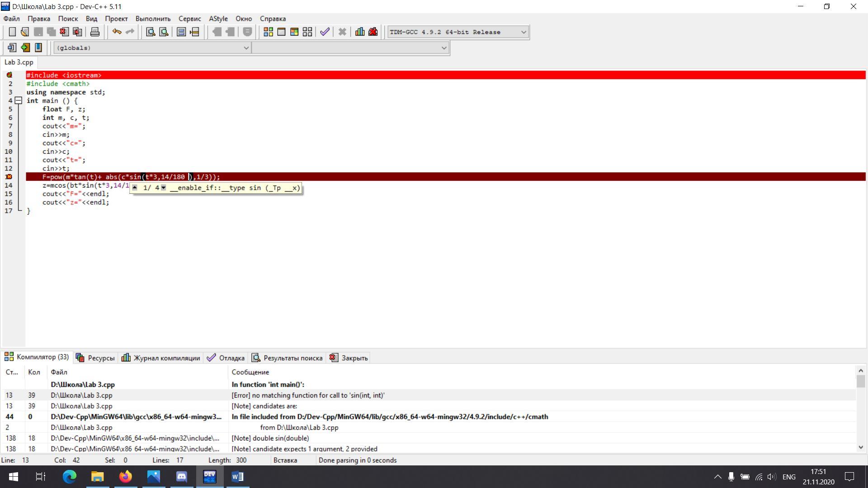Expand the (globals) scope dropdown
868x488 pixels.
click(x=246, y=48)
